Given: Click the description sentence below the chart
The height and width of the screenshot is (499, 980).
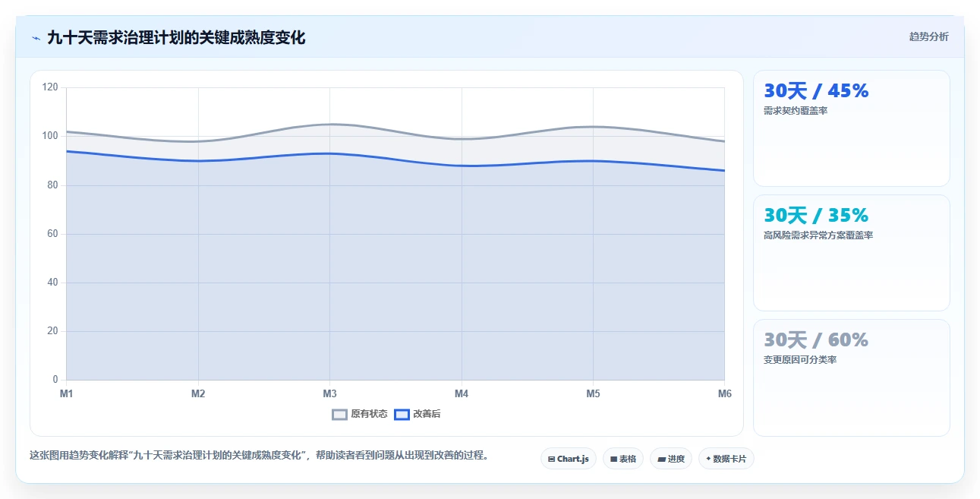Looking at the screenshot, I should tap(262, 456).
